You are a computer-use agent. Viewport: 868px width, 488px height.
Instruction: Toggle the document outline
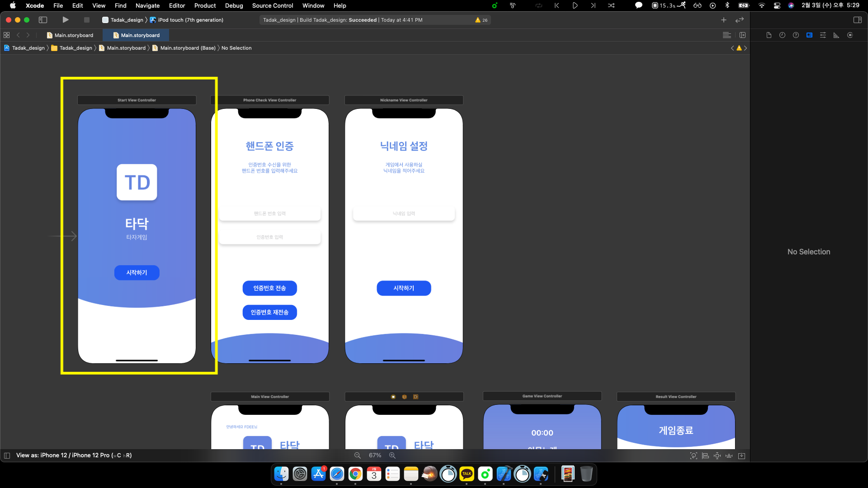[7, 455]
